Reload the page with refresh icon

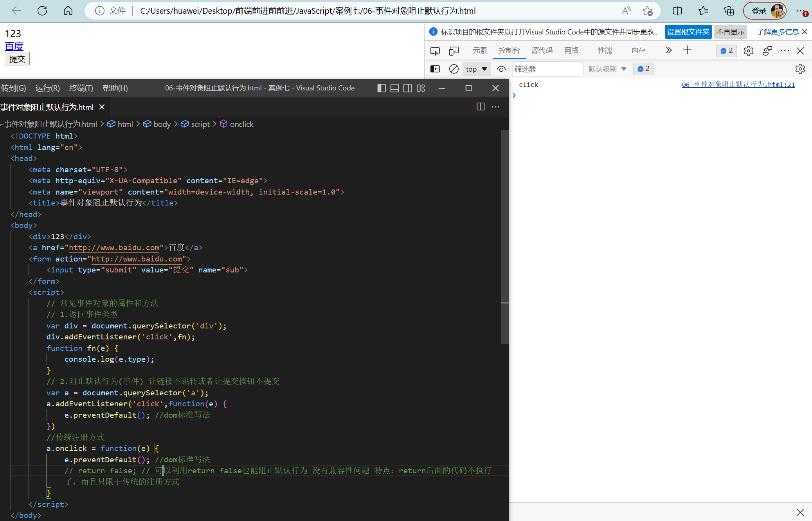(x=42, y=11)
